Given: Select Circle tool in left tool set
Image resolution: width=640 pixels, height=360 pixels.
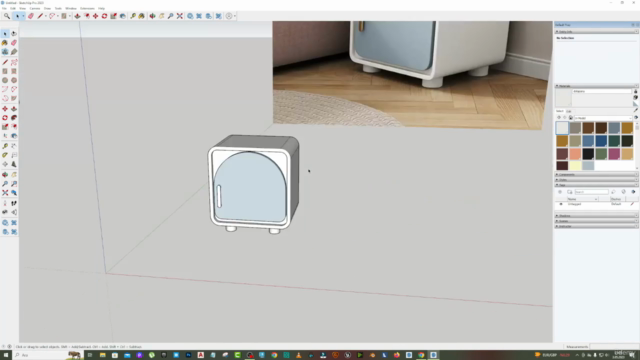Looking at the screenshot, I should [5, 80].
